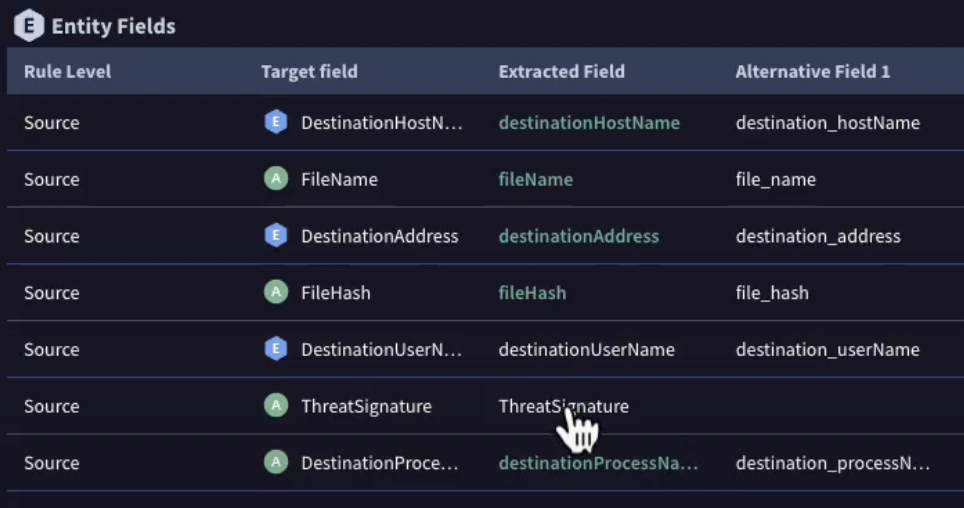Click the Extracted Field column header

(x=561, y=72)
